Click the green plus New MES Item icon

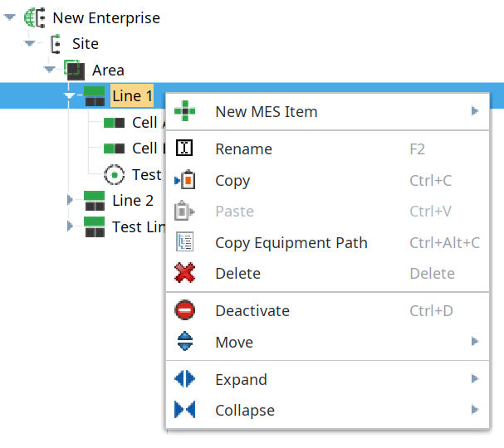[185, 111]
